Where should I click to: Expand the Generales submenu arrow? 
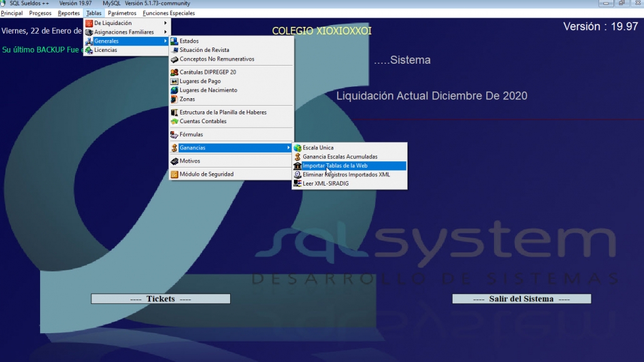[x=166, y=41]
